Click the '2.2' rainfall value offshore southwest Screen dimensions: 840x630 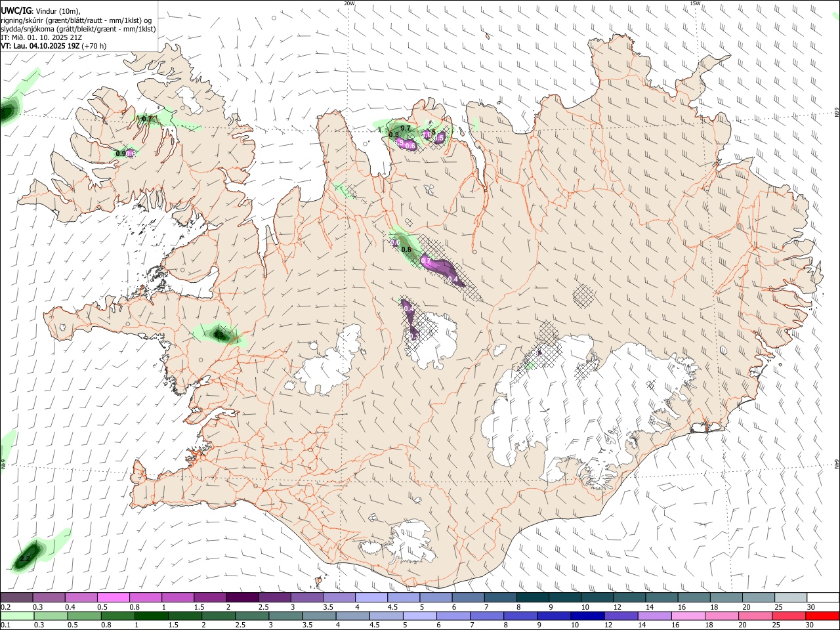(x=25, y=559)
